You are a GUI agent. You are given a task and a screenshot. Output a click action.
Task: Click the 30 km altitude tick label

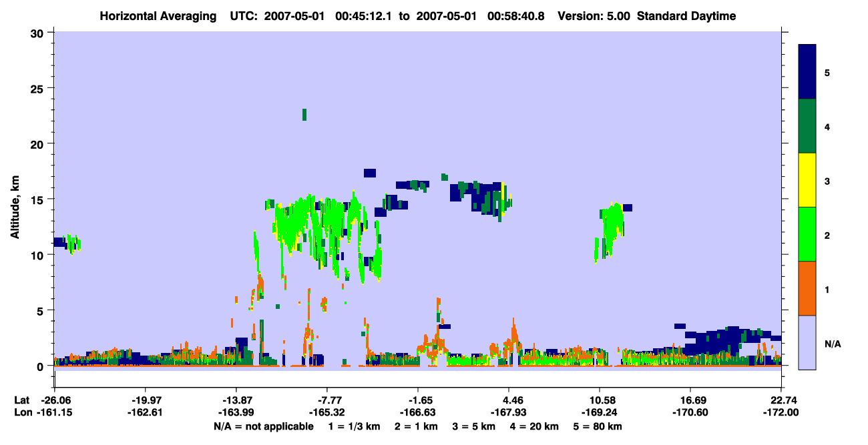pos(39,33)
